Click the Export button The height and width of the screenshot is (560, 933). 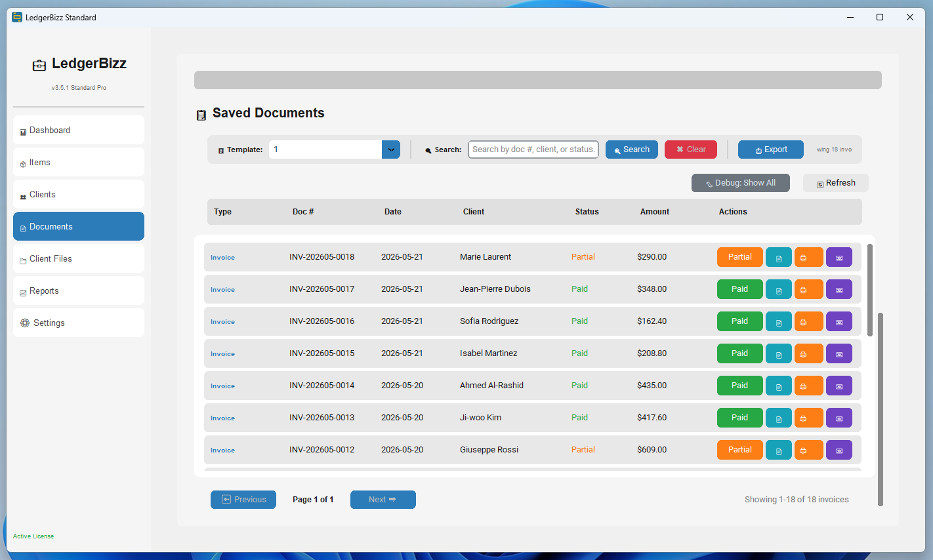coord(771,150)
